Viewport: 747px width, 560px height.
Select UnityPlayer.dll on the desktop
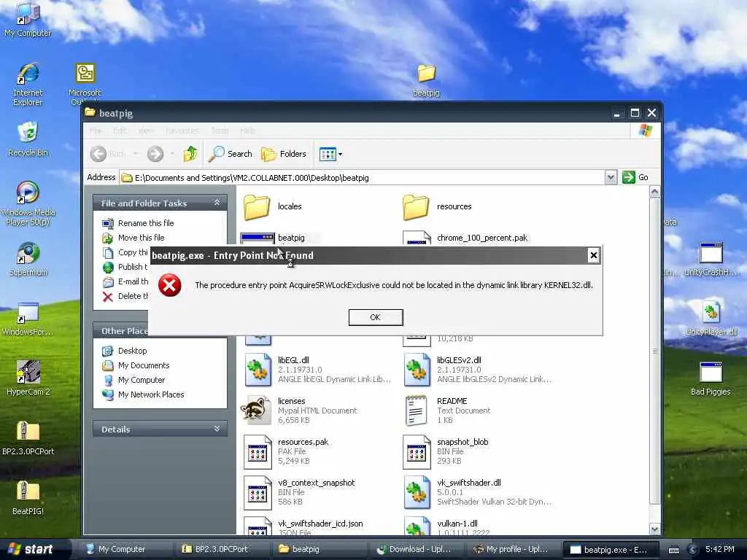[711, 319]
